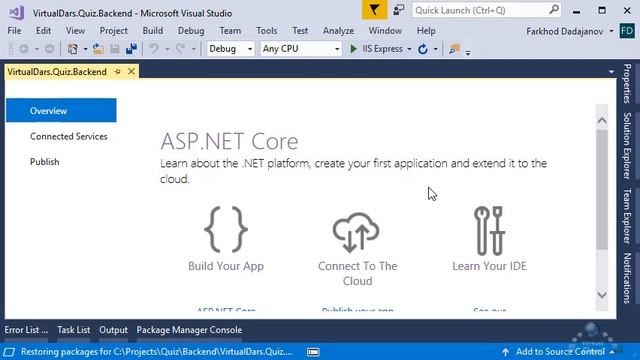The image size is (640, 360).
Task: Open the Help menu
Action: 426,31
